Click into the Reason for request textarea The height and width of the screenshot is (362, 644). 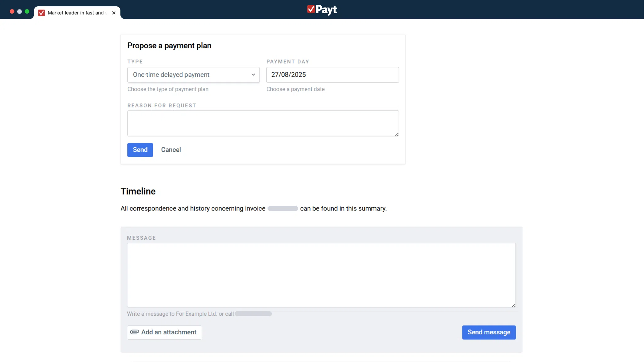click(263, 123)
